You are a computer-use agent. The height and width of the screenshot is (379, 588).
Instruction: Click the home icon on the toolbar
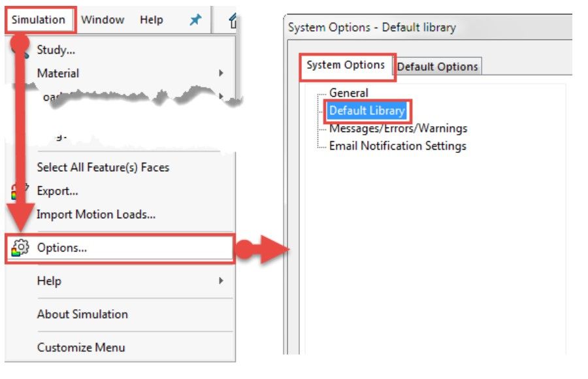[233, 20]
